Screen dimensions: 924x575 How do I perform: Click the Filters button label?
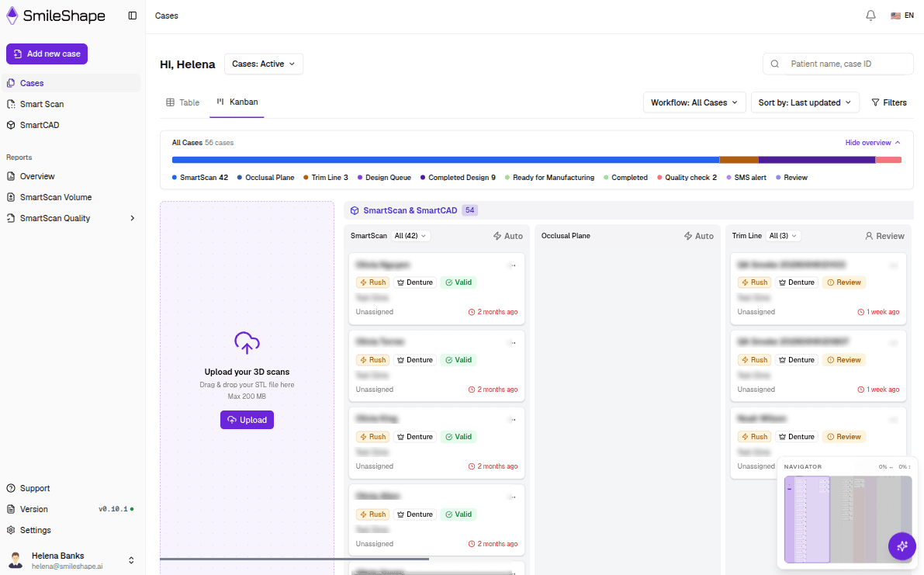pos(895,102)
